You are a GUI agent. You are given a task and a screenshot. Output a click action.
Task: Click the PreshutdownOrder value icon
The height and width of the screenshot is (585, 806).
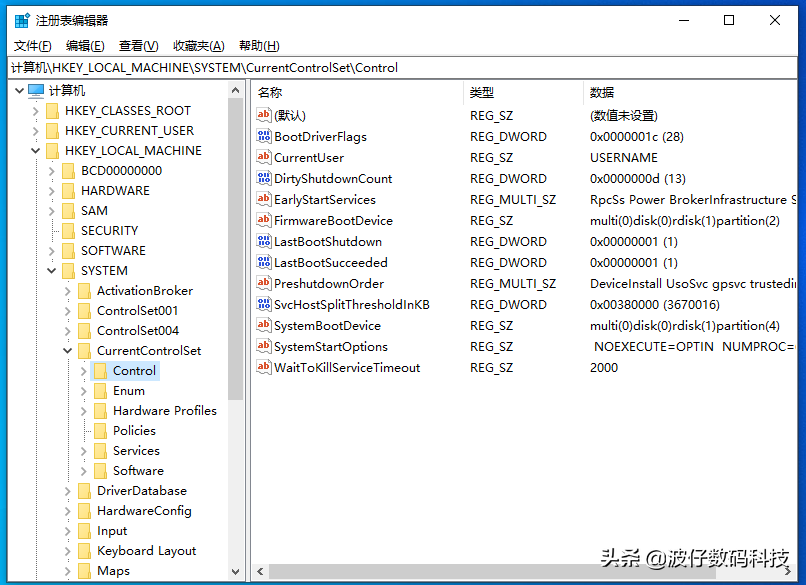click(264, 283)
